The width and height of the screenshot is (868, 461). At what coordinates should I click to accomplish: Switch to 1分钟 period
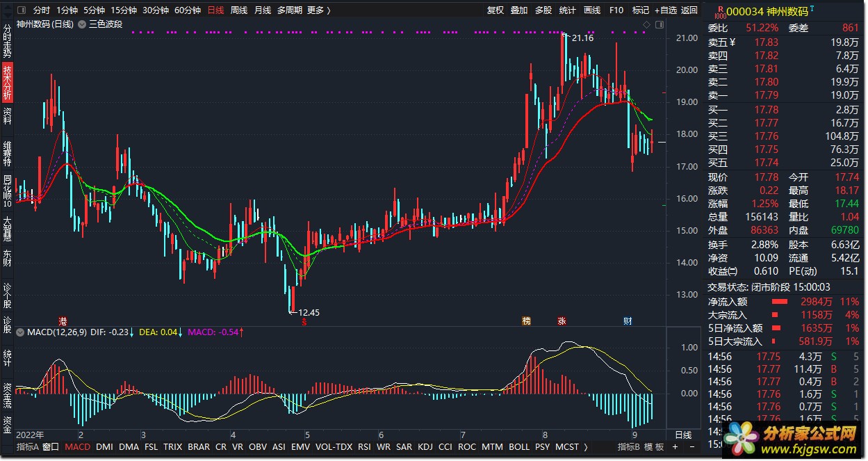[67, 10]
